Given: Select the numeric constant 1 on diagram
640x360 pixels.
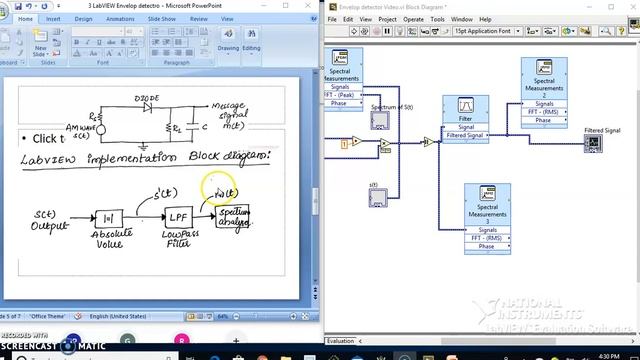Looking at the screenshot, I should (x=344, y=144).
